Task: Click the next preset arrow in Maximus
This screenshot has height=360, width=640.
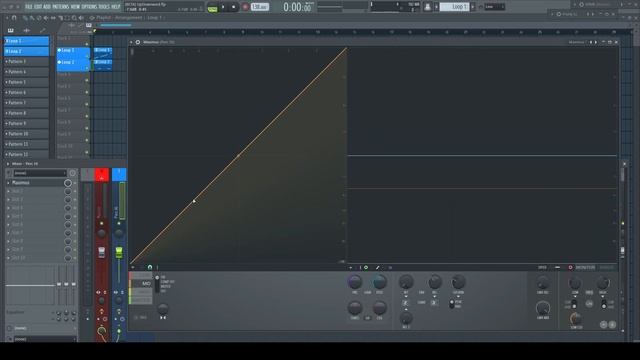Action: pyautogui.click(x=596, y=42)
